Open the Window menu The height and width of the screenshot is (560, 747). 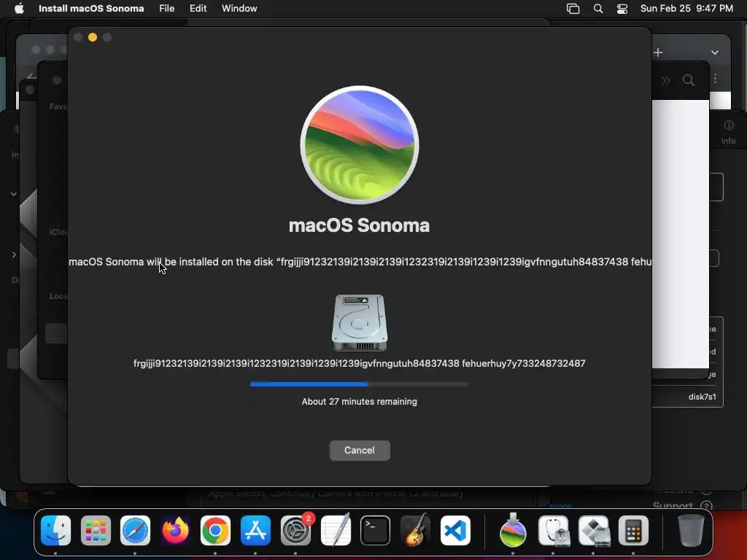pos(239,9)
